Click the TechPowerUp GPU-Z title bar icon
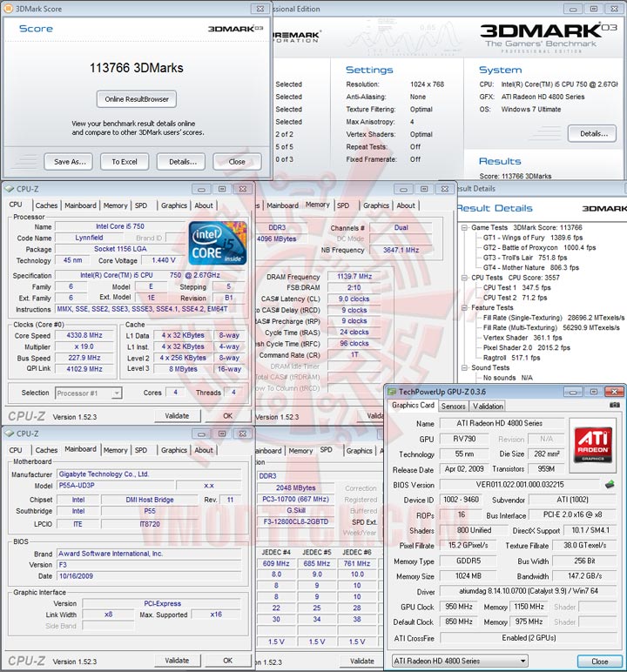 (392, 392)
